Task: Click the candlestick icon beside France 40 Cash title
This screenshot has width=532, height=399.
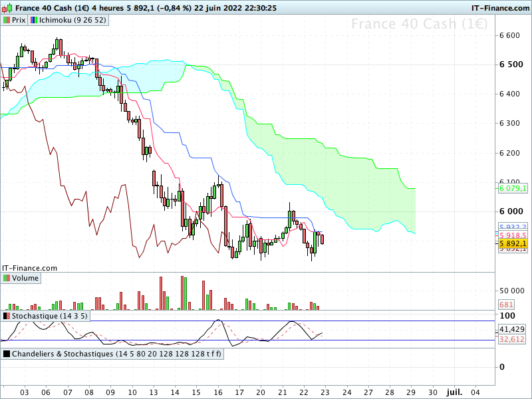Action: pos(7,7)
